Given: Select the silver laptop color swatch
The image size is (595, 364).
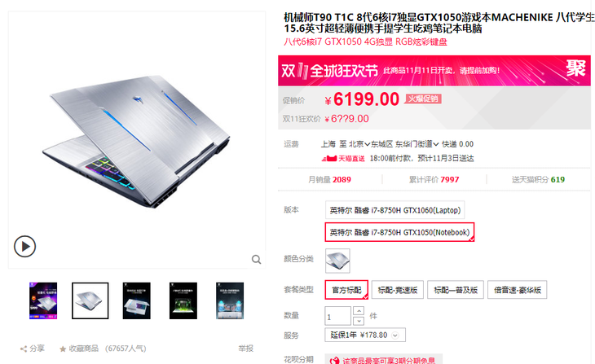Looking at the screenshot, I should 337,261.
